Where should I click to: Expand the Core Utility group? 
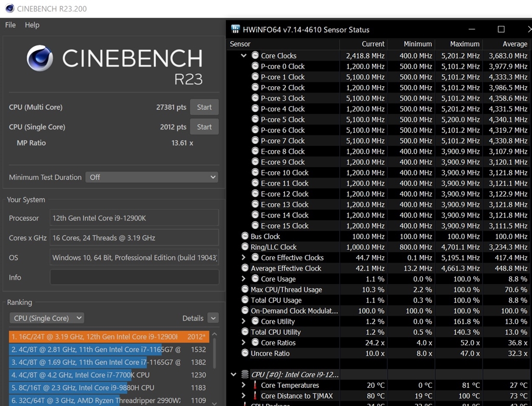[x=244, y=321]
